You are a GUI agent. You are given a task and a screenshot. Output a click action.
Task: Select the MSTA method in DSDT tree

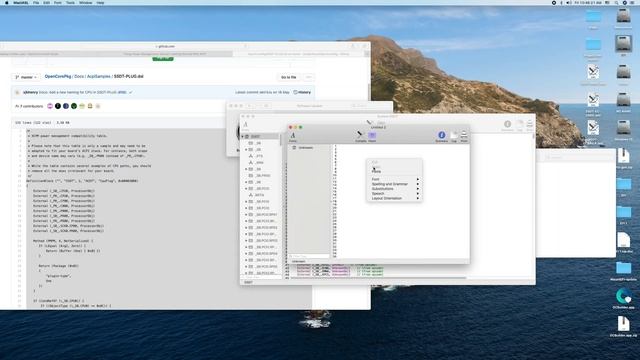(x=259, y=195)
